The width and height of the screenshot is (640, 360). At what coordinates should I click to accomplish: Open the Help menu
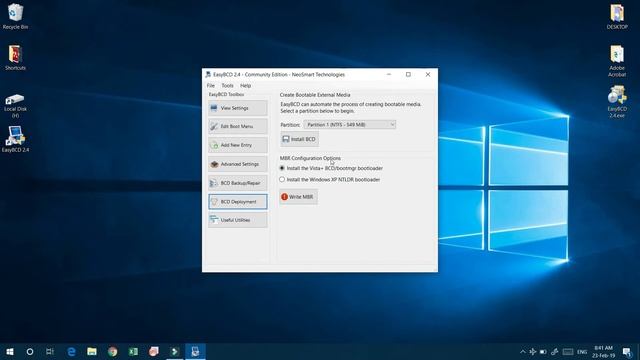point(245,86)
